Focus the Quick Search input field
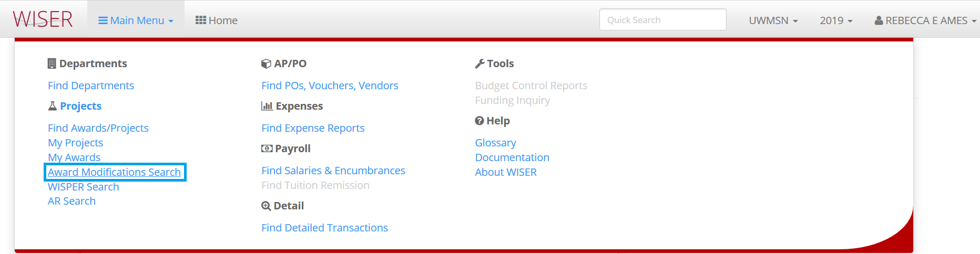The image size is (980, 254). click(x=662, y=19)
